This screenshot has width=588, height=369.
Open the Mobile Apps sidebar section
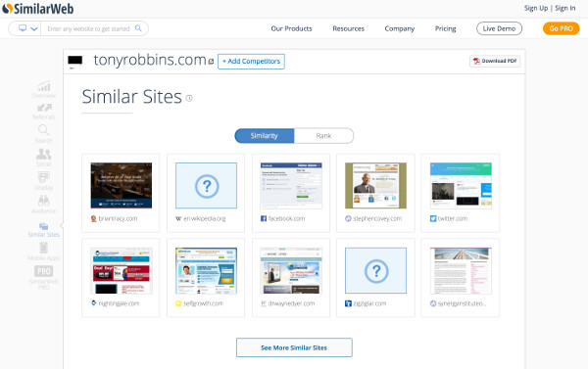[x=43, y=252]
